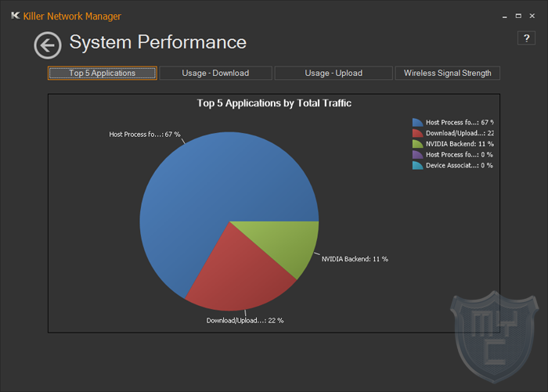
Task: Click pie label 'Host Process fo...: 67 %'
Action: (145, 134)
